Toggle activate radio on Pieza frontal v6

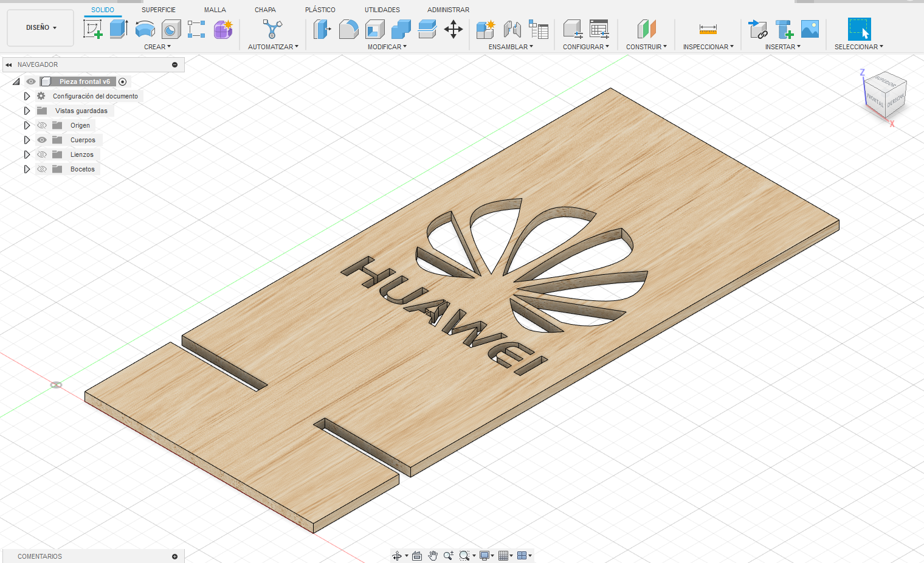tap(123, 81)
